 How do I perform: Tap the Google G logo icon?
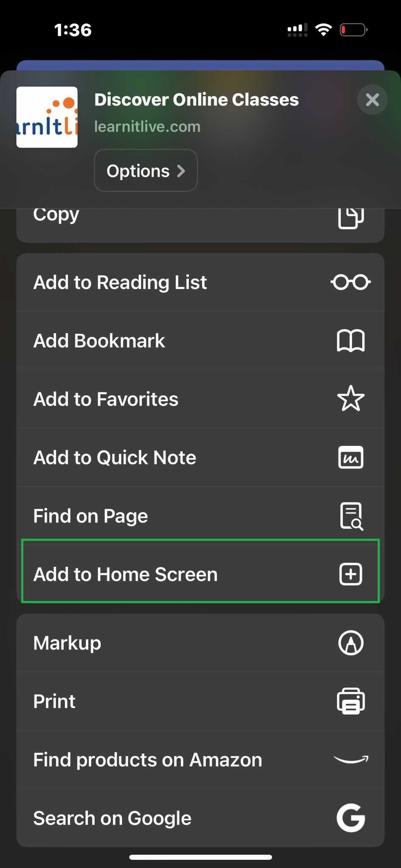click(351, 818)
